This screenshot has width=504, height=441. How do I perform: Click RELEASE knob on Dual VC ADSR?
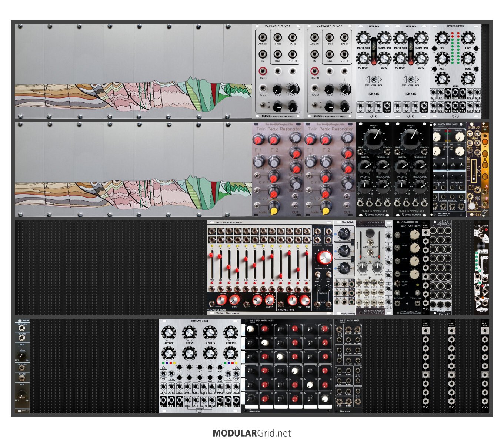pos(231,334)
